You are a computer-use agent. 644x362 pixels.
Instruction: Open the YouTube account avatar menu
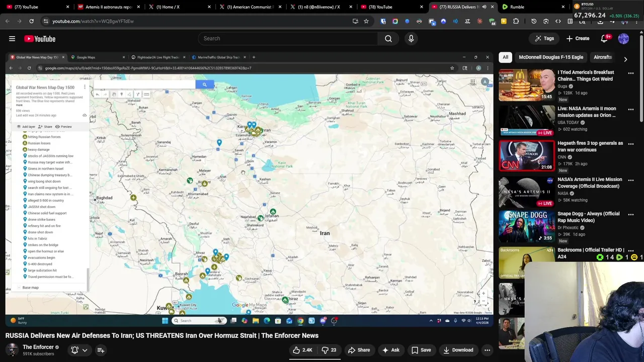click(x=623, y=39)
